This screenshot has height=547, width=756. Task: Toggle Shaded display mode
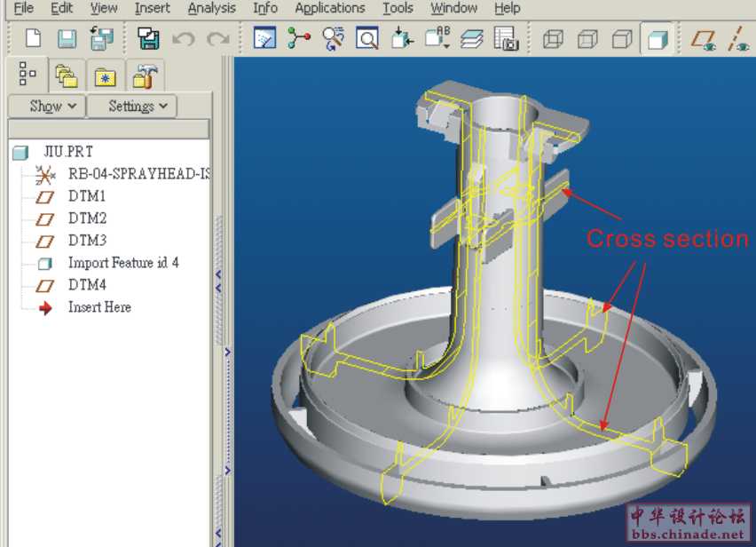click(x=657, y=39)
